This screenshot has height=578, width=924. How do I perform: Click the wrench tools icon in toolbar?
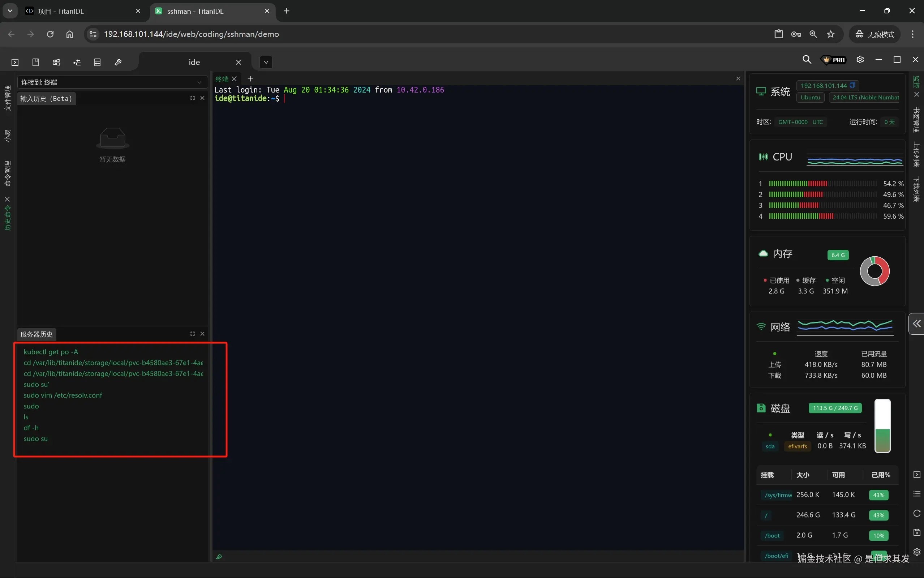point(118,62)
